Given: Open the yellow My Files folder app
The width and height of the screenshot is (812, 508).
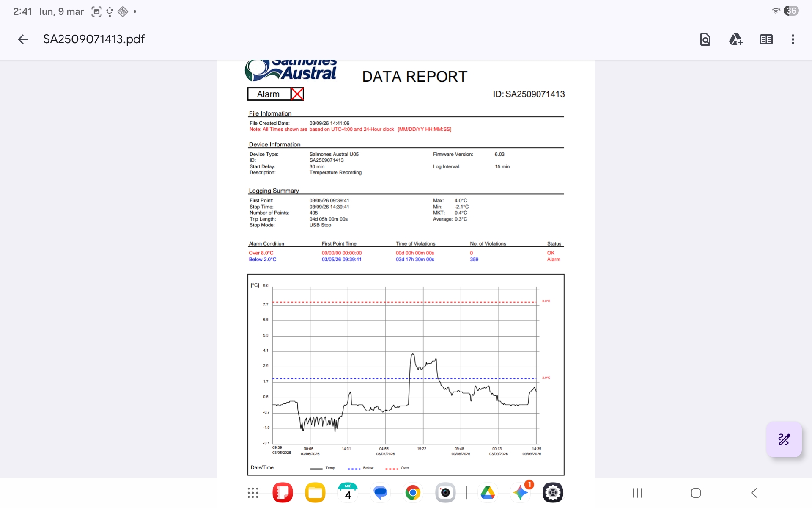Looking at the screenshot, I should [315, 493].
